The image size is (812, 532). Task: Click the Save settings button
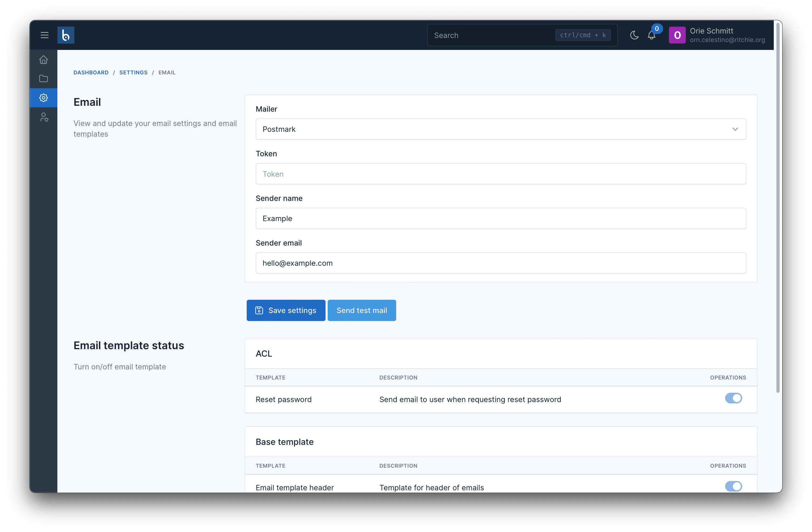pos(286,310)
